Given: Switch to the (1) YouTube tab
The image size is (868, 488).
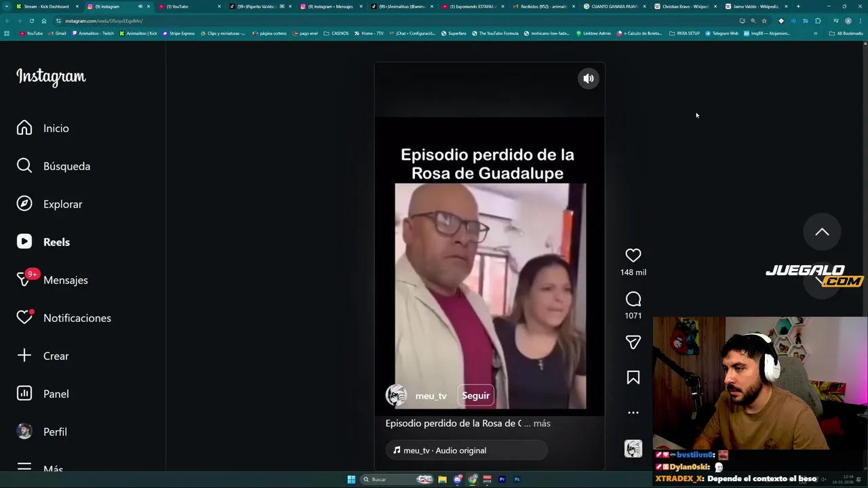Looking at the screenshot, I should [x=190, y=6].
